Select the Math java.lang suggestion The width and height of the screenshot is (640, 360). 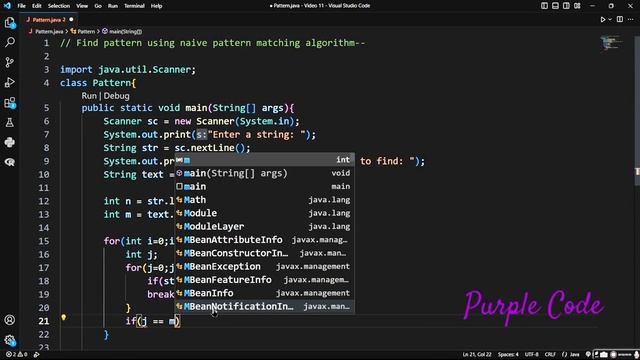(x=264, y=200)
